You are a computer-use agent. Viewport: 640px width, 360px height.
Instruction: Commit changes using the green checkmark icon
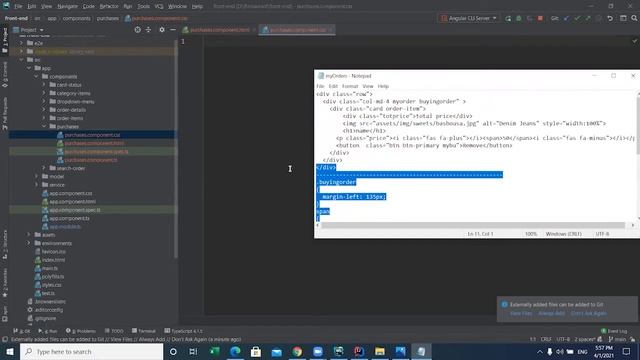click(x=577, y=18)
